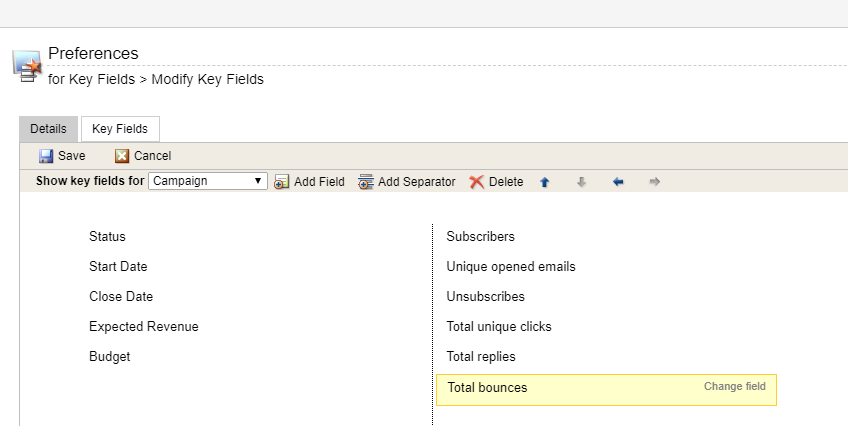Click the Show key fields for label

90,181
